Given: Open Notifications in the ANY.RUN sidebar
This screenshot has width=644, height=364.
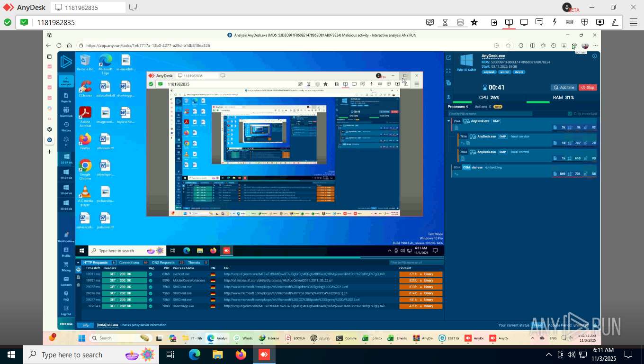Looking at the screenshot, I should tap(66, 237).
